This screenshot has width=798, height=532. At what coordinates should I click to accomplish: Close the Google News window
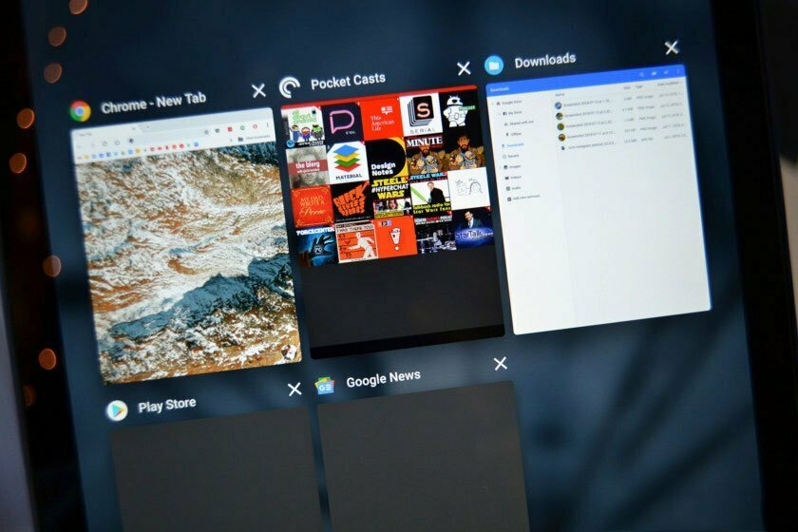pyautogui.click(x=501, y=364)
